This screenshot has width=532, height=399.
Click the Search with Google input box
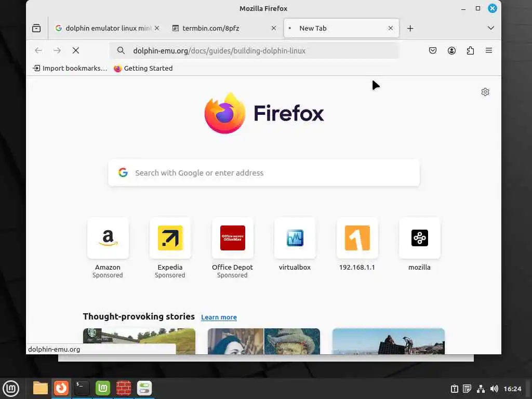263,172
